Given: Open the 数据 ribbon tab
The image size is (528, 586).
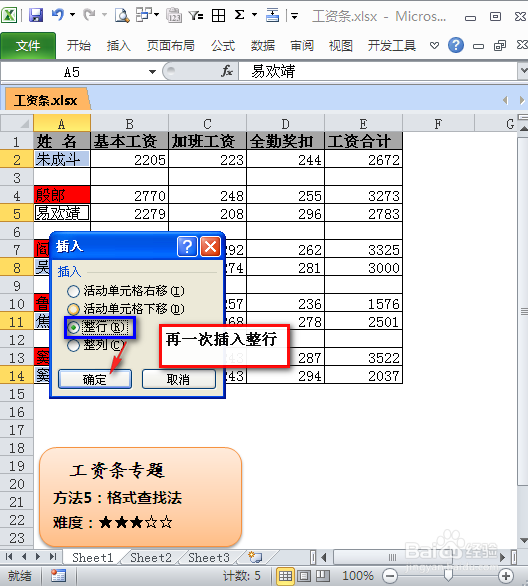Looking at the screenshot, I should (263, 46).
